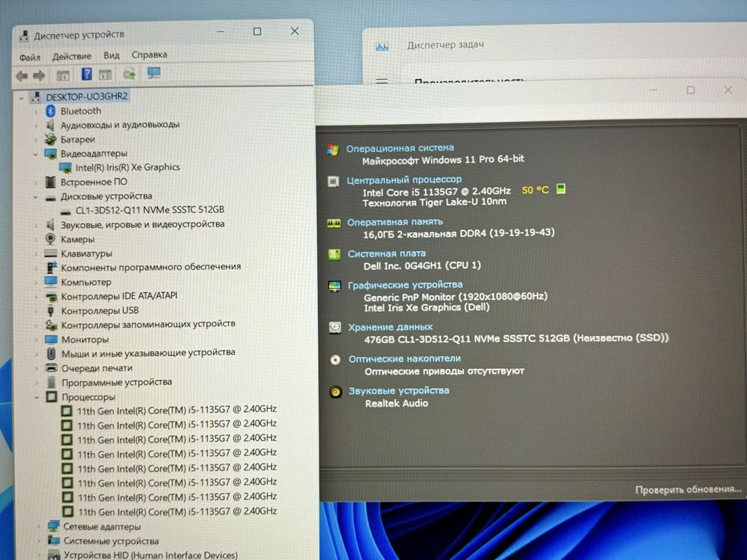Select CL1-3D512-Q11 NVMe SSSTC 512GB disk

[150, 210]
